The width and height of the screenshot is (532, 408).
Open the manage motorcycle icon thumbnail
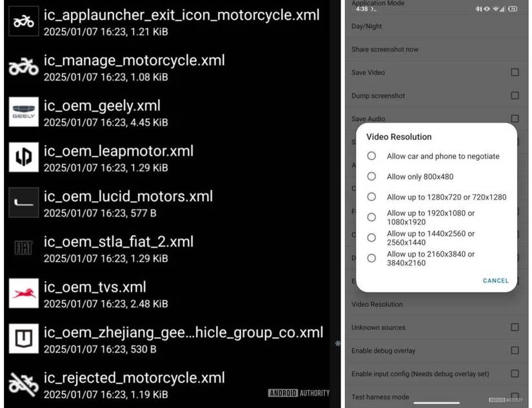tap(23, 66)
